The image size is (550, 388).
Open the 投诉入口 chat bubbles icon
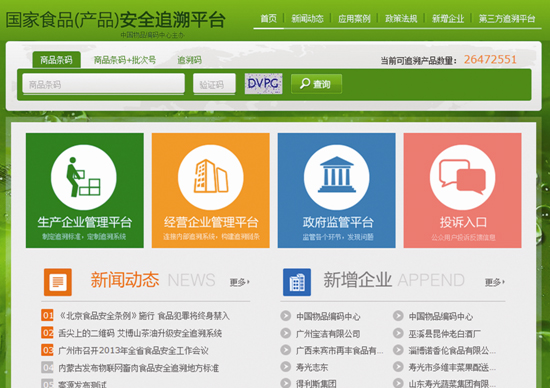(x=462, y=177)
